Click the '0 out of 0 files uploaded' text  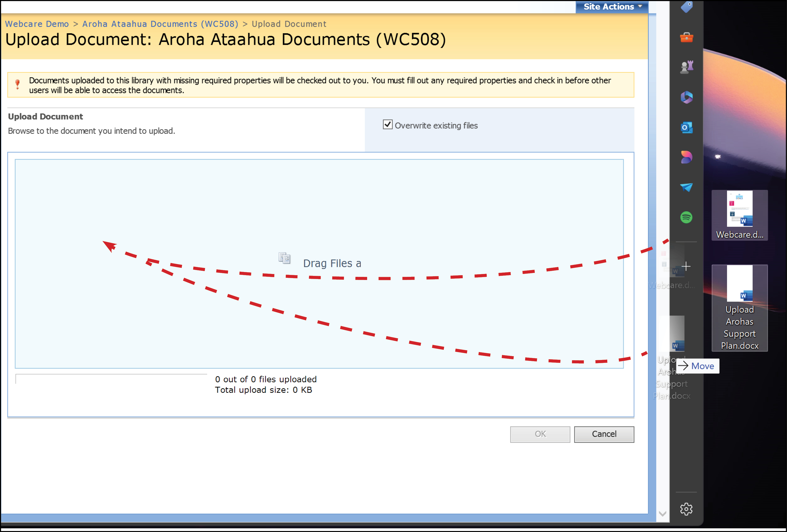click(266, 379)
